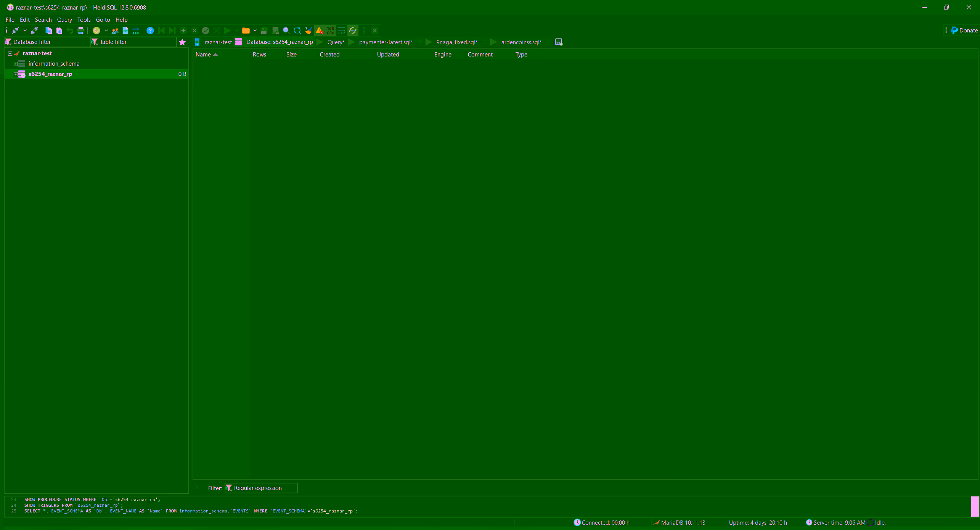Switch to the Query* tab
The width and height of the screenshot is (980, 530).
click(331, 42)
